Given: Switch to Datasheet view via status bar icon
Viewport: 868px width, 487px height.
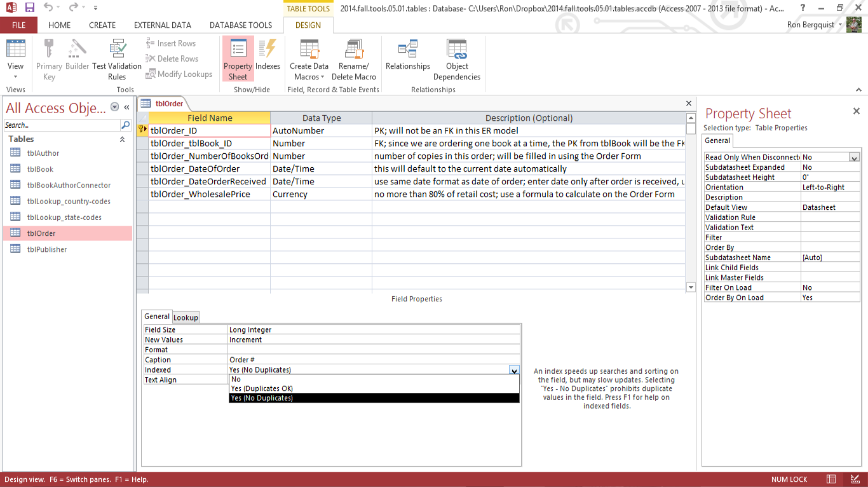Looking at the screenshot, I should pyautogui.click(x=831, y=479).
